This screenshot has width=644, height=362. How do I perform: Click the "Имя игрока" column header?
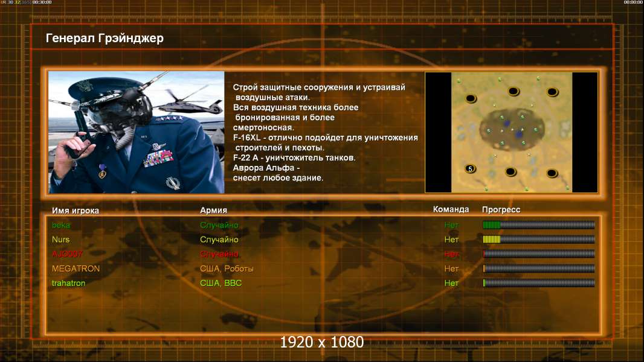[x=75, y=211]
